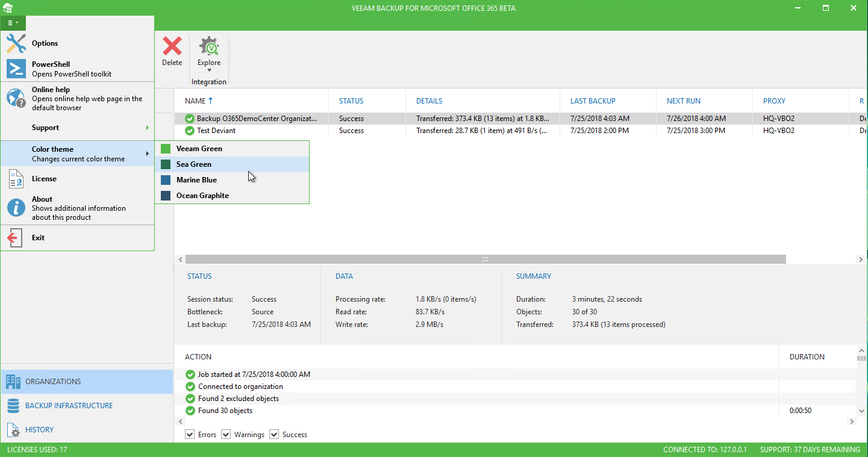Expand the Explore dropdown button
Viewport: 868px width, 457px height.
209,70
